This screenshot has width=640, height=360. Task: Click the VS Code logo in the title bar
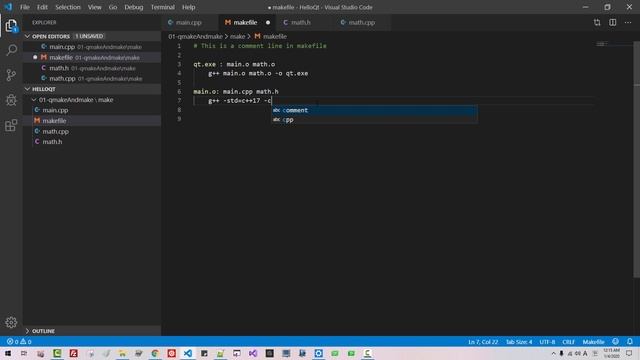tap(8, 7)
